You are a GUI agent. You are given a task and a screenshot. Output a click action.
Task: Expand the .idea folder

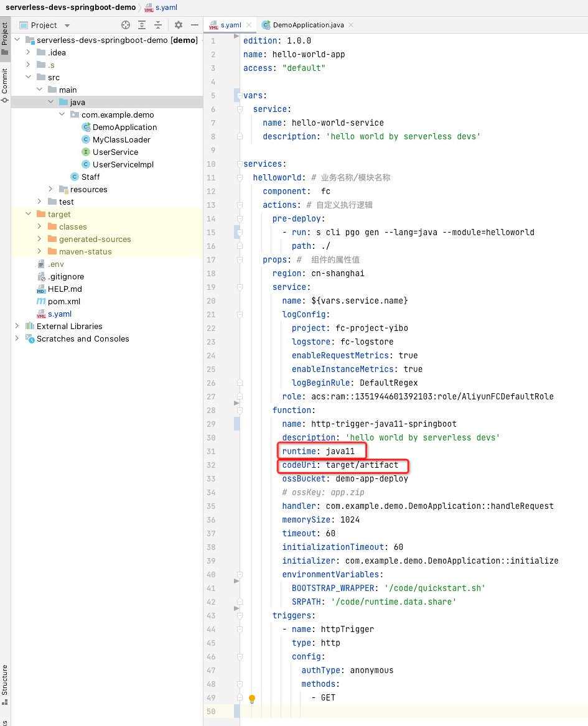[x=28, y=52]
